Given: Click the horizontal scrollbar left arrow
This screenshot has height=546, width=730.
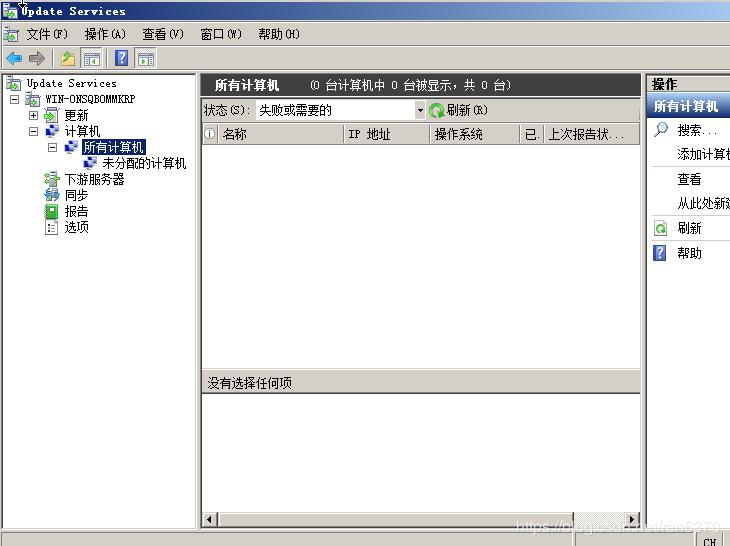Looking at the screenshot, I should point(210,519).
